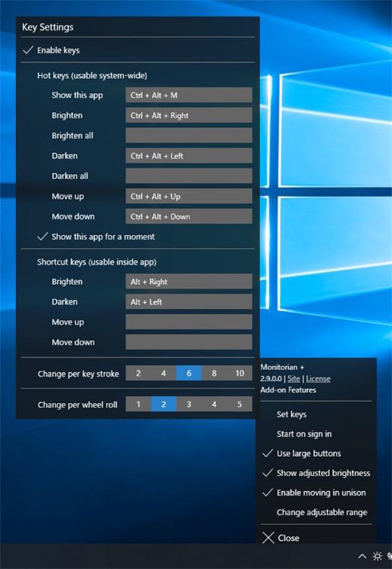Viewport: 392px width, 569px height.
Task: Choose 10 for change per key stroke
Action: coord(239,373)
